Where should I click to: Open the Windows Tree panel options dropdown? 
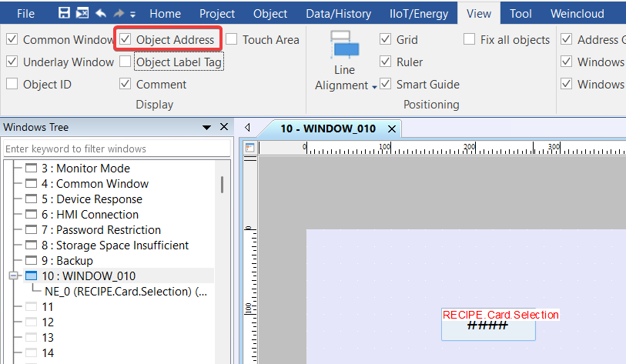pyautogui.click(x=206, y=127)
